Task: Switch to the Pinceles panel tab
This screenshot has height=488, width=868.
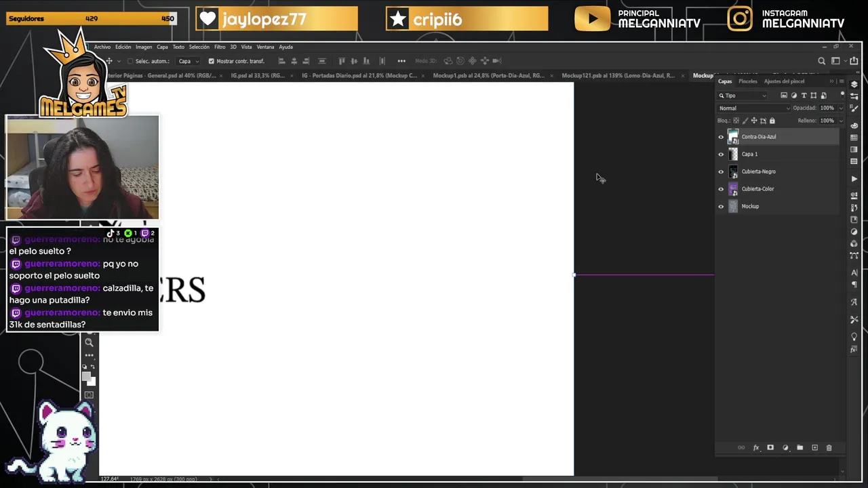Action: coord(748,81)
